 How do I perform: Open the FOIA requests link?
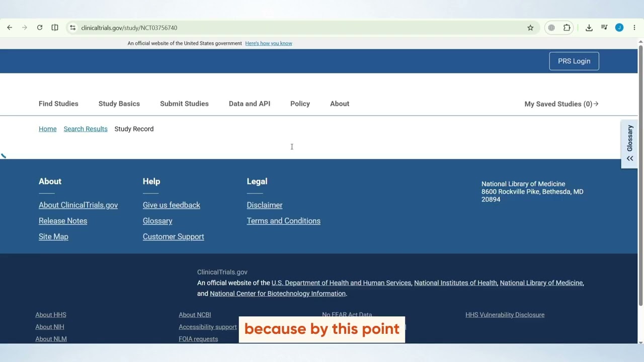point(198,339)
